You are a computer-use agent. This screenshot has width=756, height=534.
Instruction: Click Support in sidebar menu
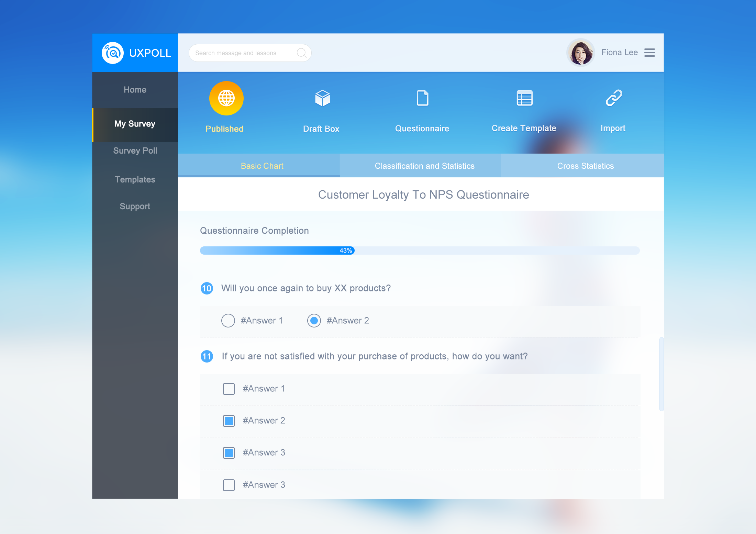[x=135, y=206]
